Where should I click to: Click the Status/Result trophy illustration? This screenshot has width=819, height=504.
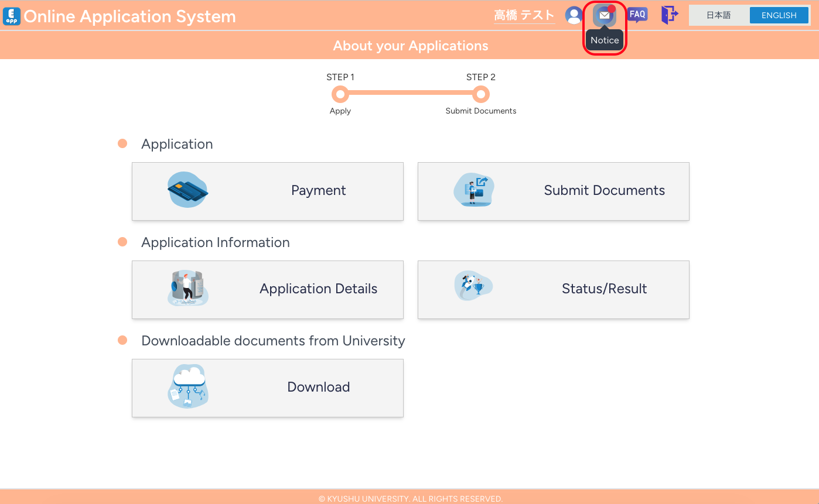(x=474, y=287)
